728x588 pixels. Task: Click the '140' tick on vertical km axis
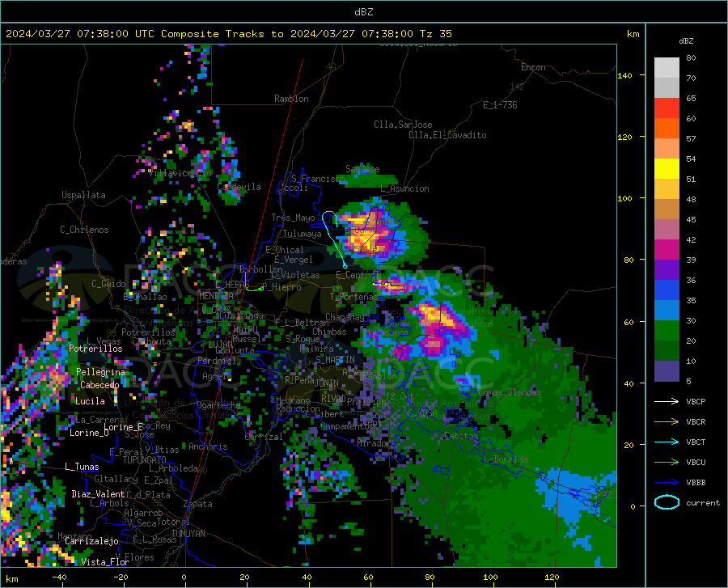[625, 75]
